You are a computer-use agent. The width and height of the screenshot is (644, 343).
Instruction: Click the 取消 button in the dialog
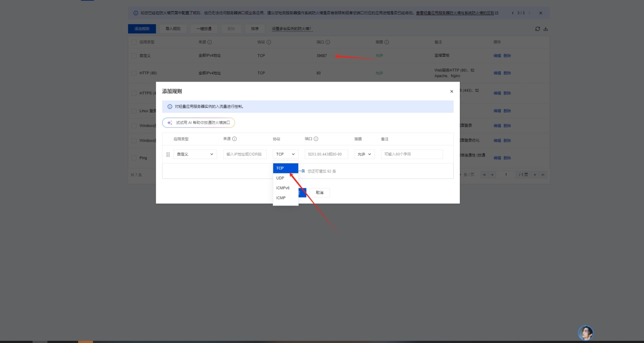pyautogui.click(x=319, y=192)
